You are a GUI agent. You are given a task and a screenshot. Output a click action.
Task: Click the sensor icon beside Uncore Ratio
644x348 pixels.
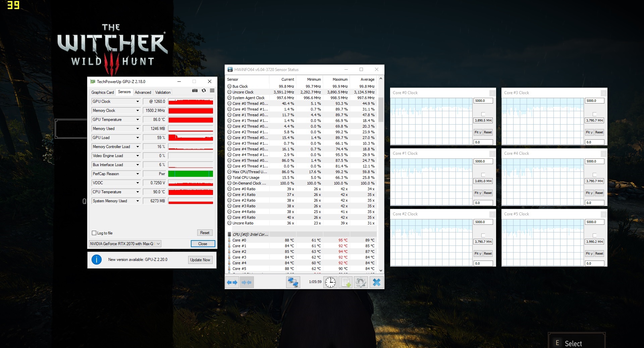229,223
